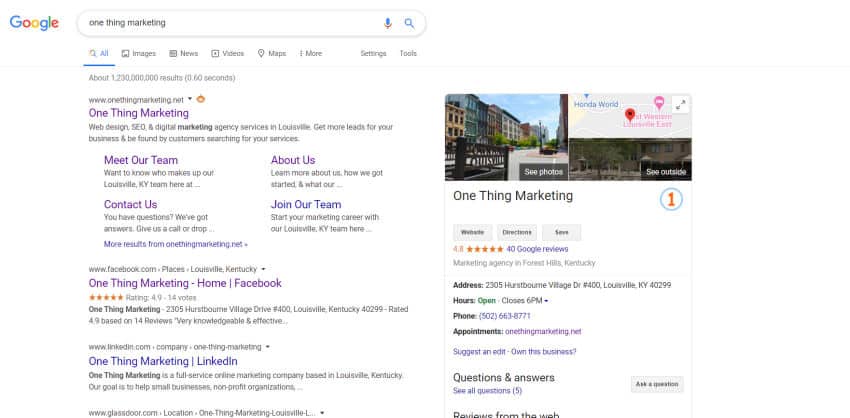Click 'Marketing agency in Forest Hills, Kentucky' text
Image resolution: width=850 pixels, height=418 pixels.
point(524,263)
